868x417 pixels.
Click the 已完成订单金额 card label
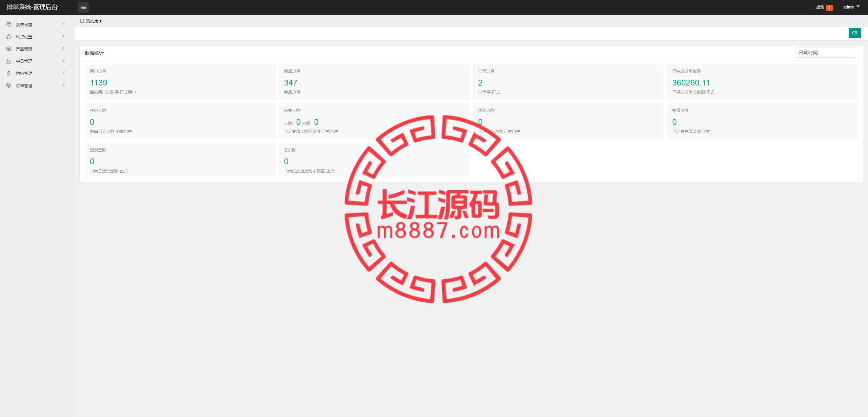tap(686, 71)
